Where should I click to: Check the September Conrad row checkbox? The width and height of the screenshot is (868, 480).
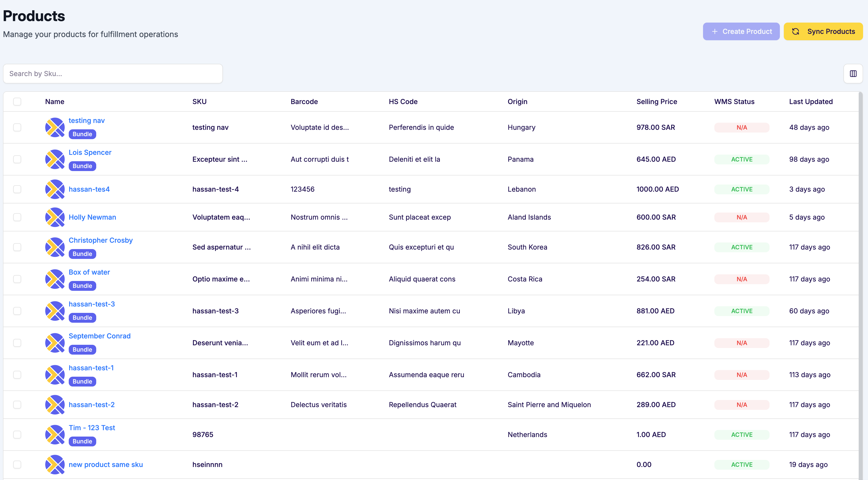tap(17, 343)
